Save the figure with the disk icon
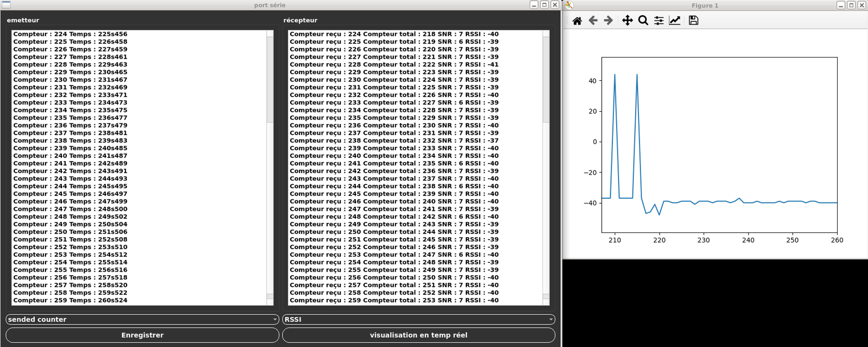Viewport: 868px width, 347px height. [693, 21]
